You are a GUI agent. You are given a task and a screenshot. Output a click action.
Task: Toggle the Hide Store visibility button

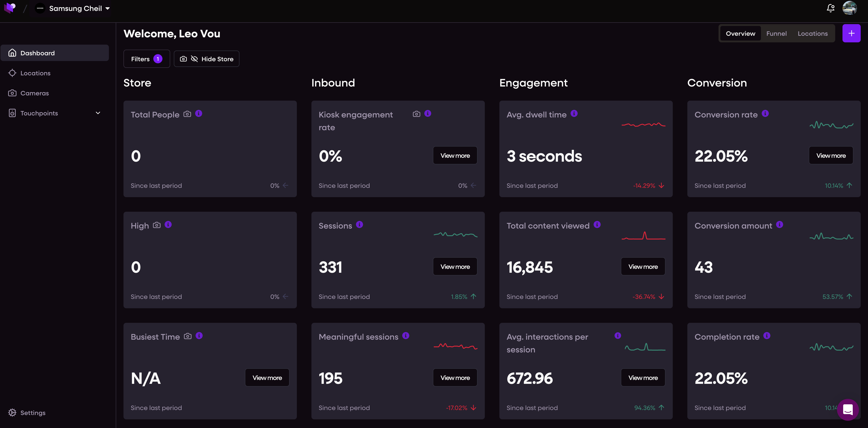[x=207, y=59]
